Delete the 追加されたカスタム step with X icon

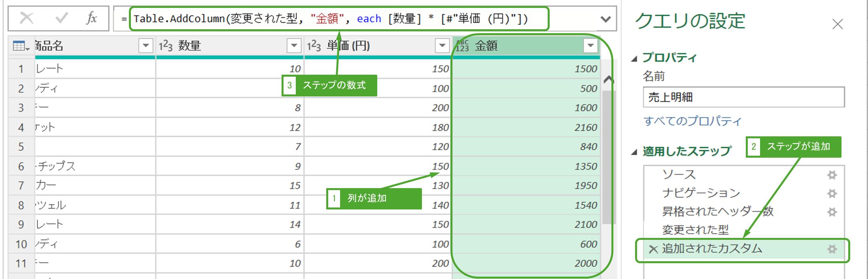click(x=653, y=249)
